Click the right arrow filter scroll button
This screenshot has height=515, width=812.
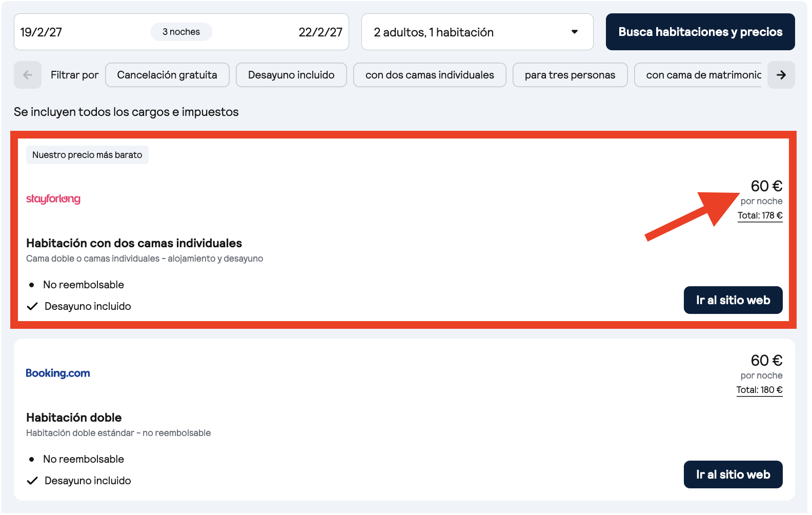(781, 75)
